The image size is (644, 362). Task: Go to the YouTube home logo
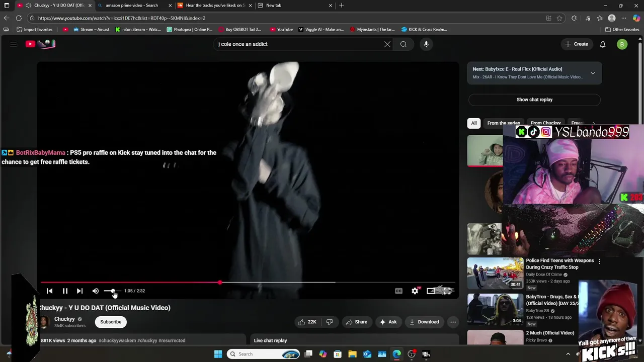pos(40,44)
